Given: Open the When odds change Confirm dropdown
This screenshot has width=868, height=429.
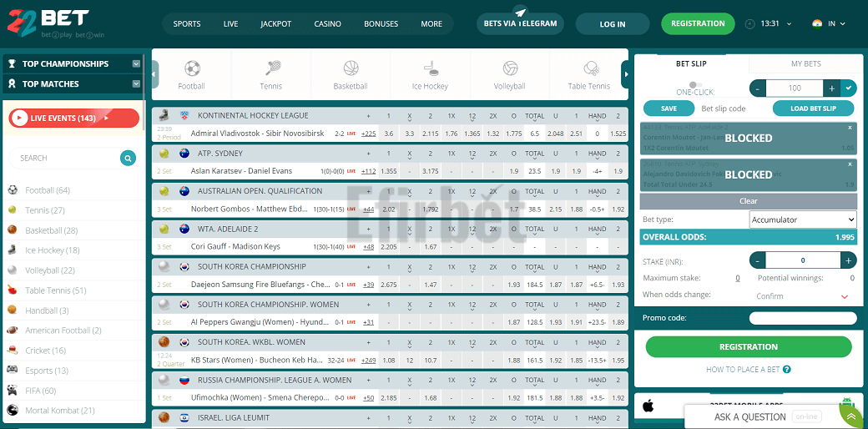Looking at the screenshot, I should pos(801,296).
